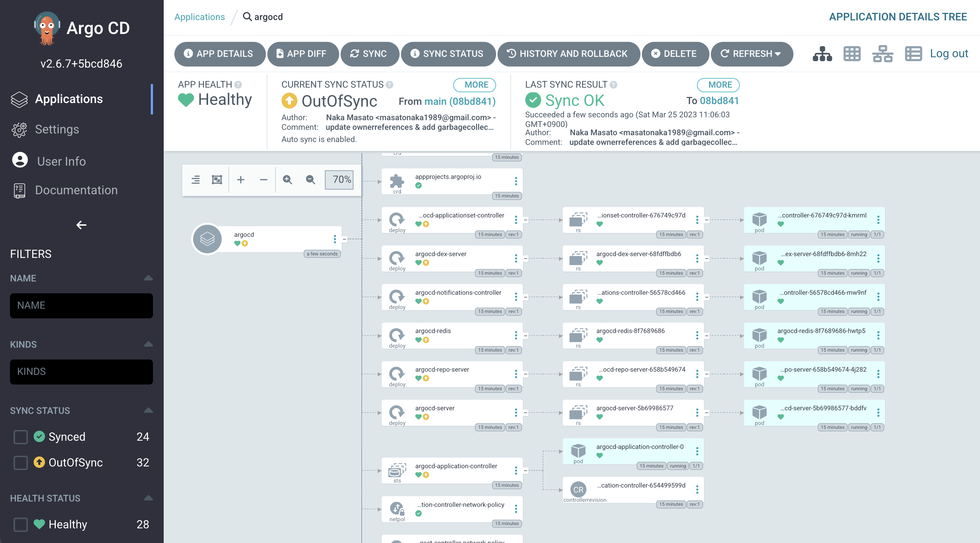Click the SYNC STATUS button
Viewport: 980px width, 543px height.
pyautogui.click(x=448, y=54)
